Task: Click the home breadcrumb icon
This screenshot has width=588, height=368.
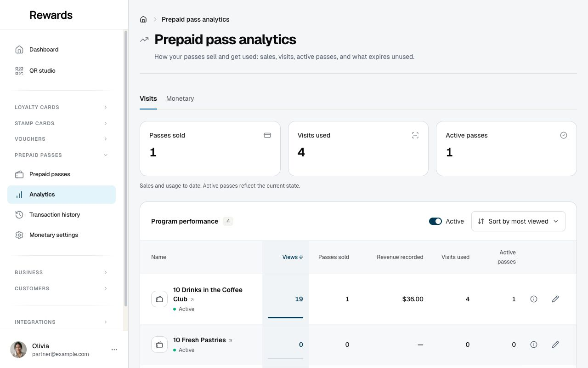Action: pyautogui.click(x=143, y=19)
